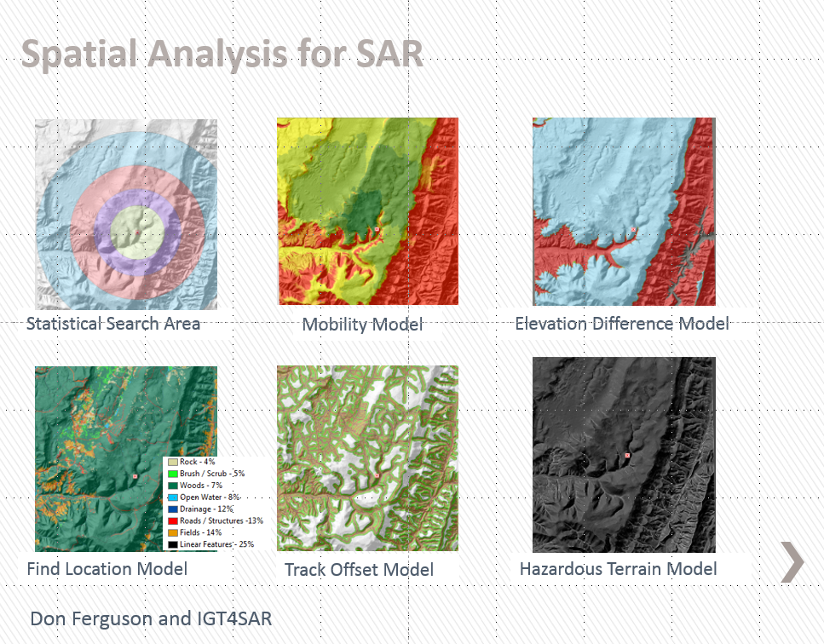Click the Fields legend color swatch
This screenshot has height=644, width=824.
(173, 533)
